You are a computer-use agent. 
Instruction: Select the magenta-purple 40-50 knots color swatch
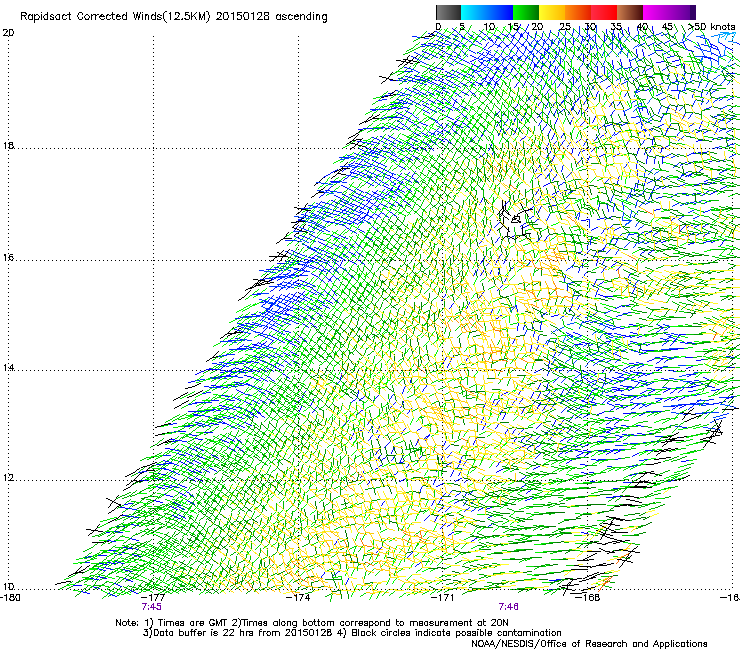click(669, 12)
